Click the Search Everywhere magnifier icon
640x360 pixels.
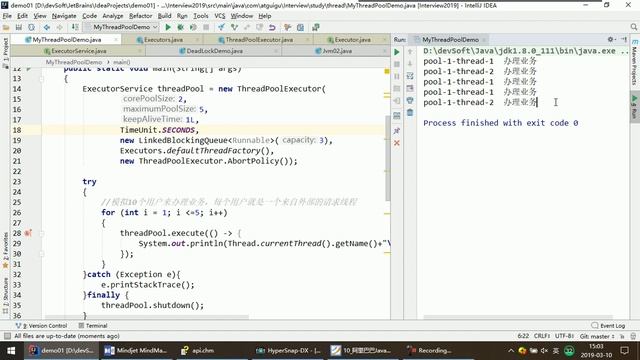click(633, 27)
